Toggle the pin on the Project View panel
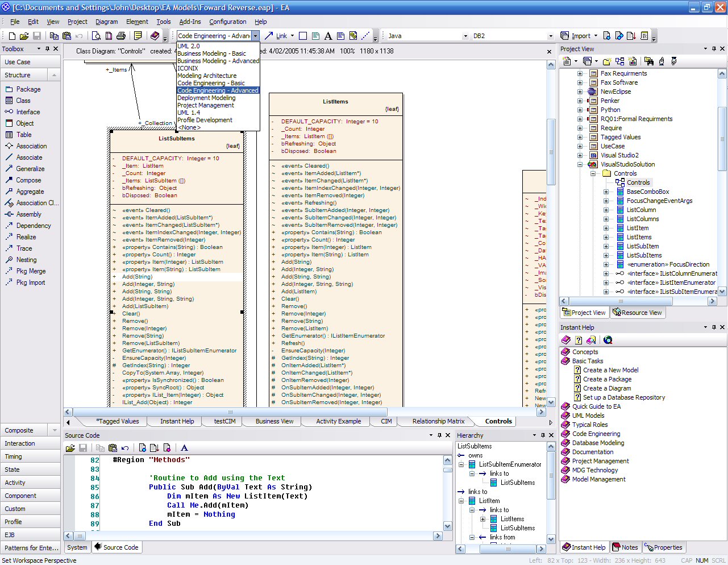This screenshot has width=728, height=565. pyautogui.click(x=714, y=49)
